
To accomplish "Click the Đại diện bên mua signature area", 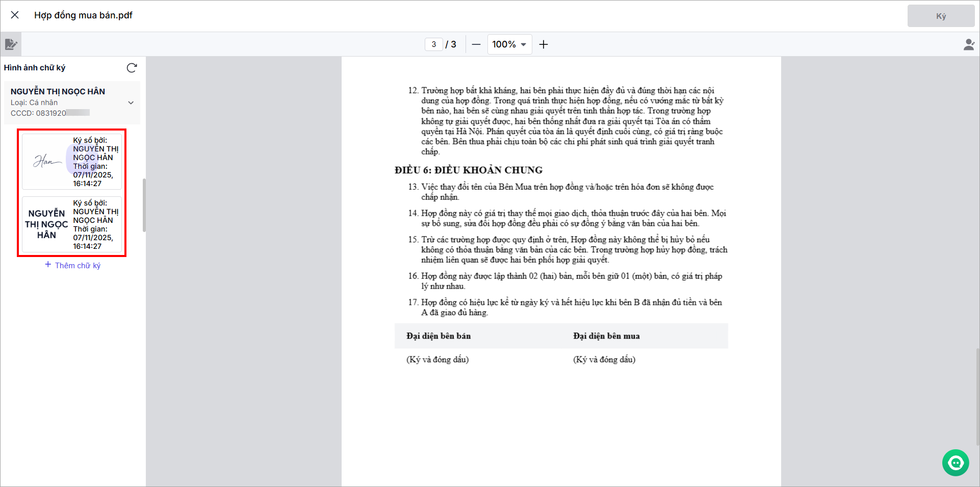I will coord(604,360).
